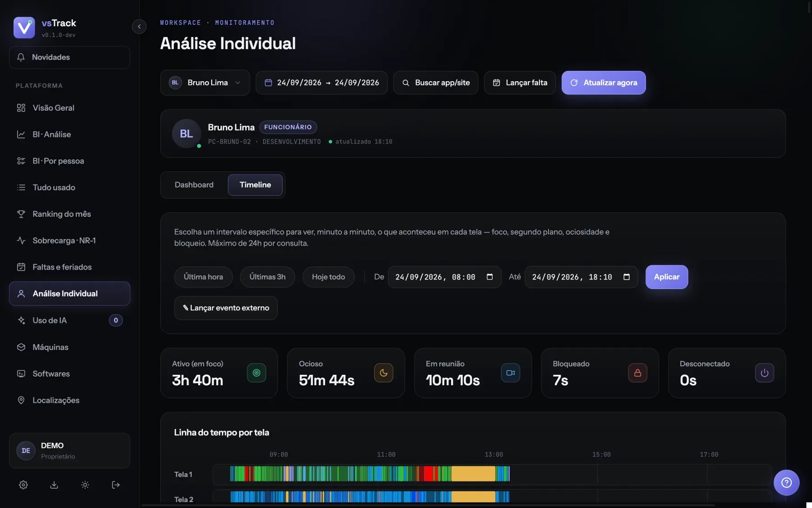Edit the Até end datetime field

581,277
